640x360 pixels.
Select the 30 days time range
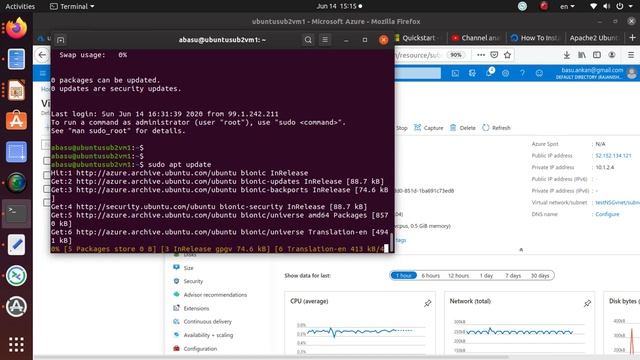tap(540, 276)
